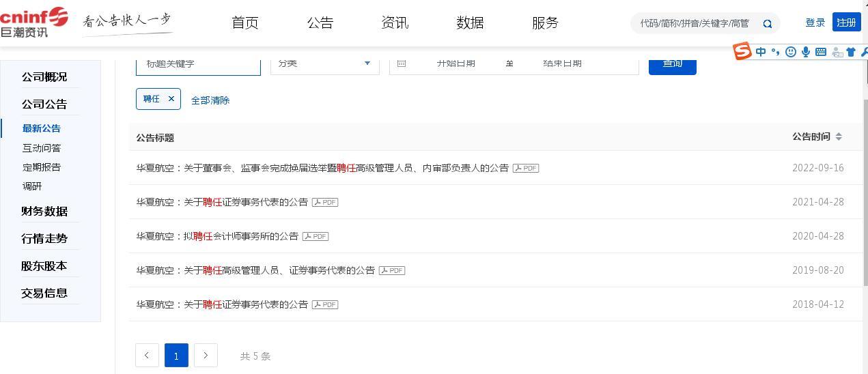Click 全部清除 to clear all filters
This screenshot has height=374, width=868.
(210, 100)
